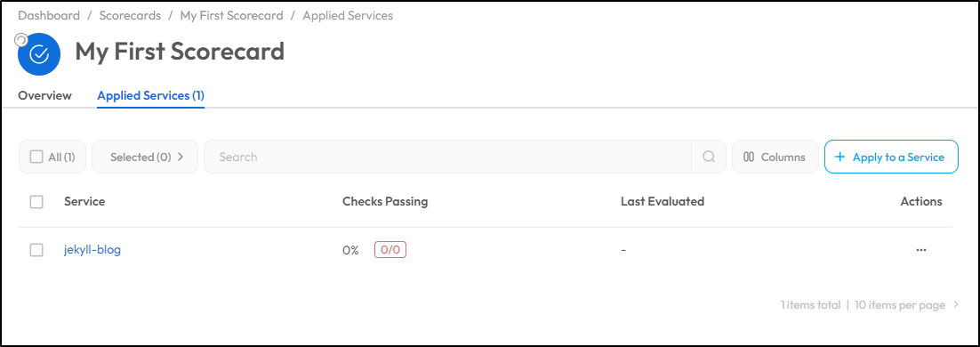Expand the Selected (0) chevron
The width and height of the screenshot is (980, 347).
pyautogui.click(x=181, y=157)
